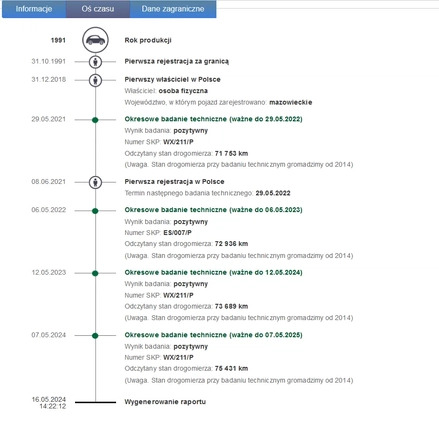
Task: Click inspection heading valid until 06.05.2023
Action: coord(213,210)
